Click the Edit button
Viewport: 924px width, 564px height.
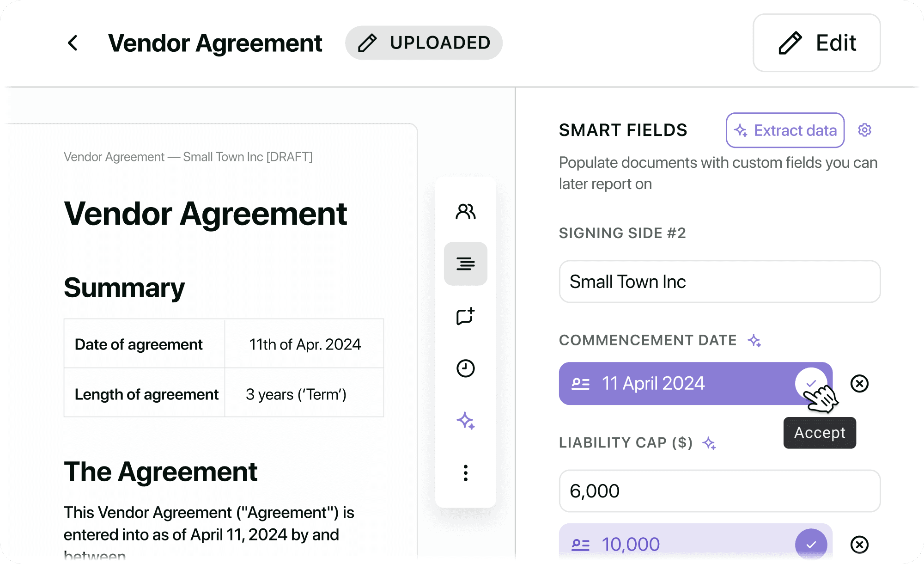[816, 43]
